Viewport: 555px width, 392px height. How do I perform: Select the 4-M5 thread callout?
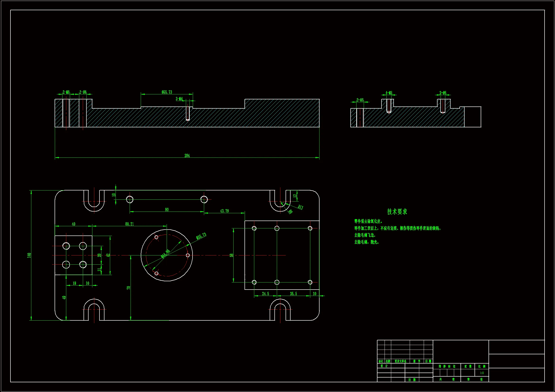[389, 93]
